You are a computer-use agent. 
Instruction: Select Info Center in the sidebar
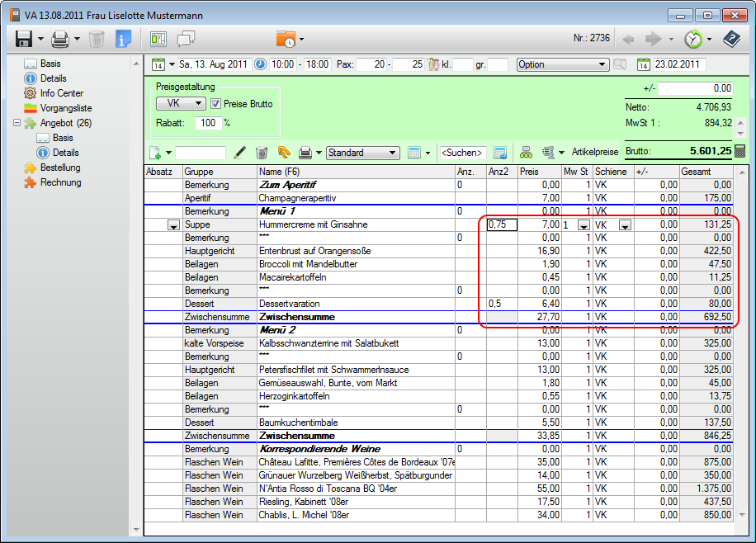[x=61, y=93]
